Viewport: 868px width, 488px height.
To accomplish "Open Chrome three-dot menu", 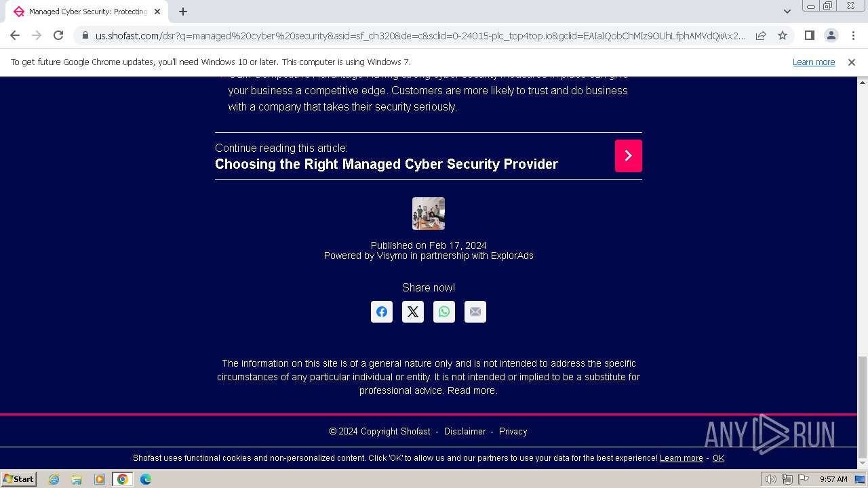I will coord(853,35).
